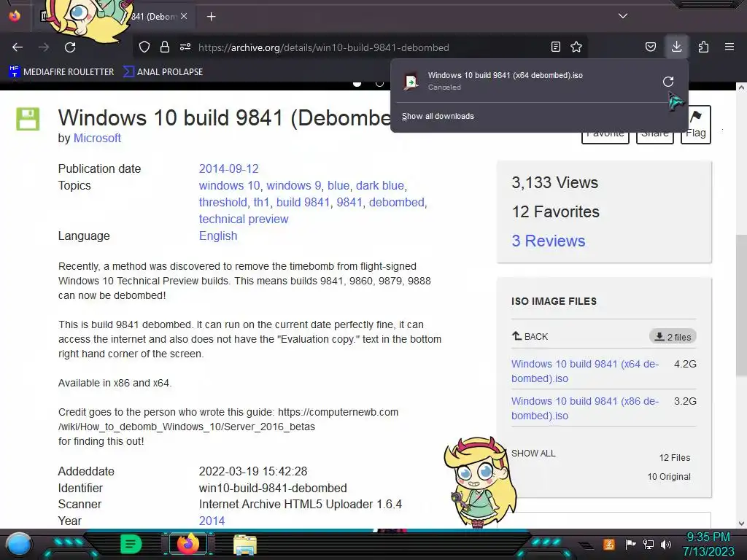Open the debombed topic link
The image size is (747, 560).
click(396, 202)
